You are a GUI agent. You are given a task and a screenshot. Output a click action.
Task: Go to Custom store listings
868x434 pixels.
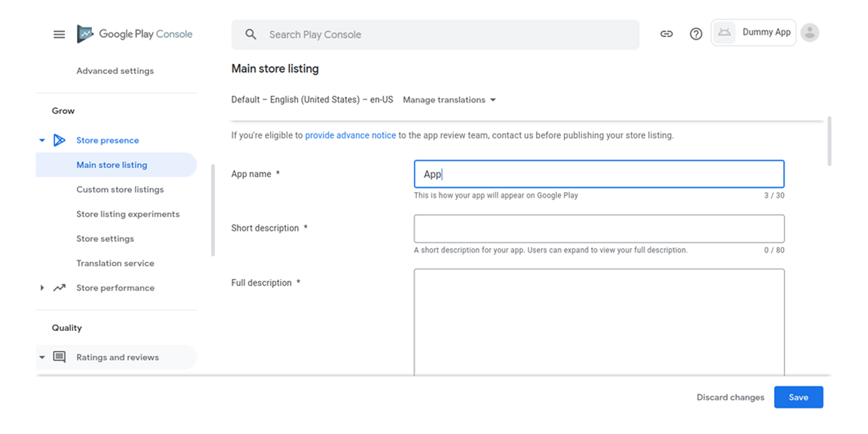(120, 189)
